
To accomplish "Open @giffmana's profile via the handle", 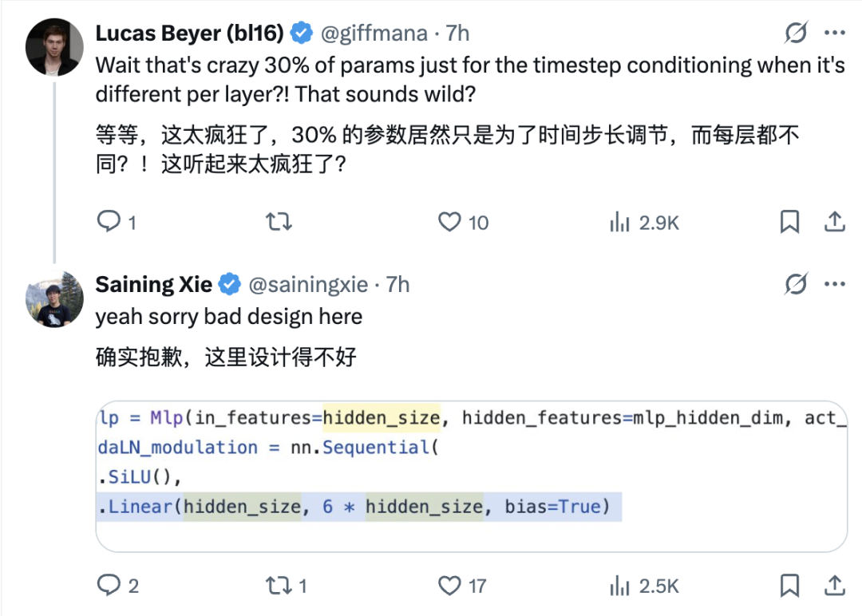I will 374,33.
